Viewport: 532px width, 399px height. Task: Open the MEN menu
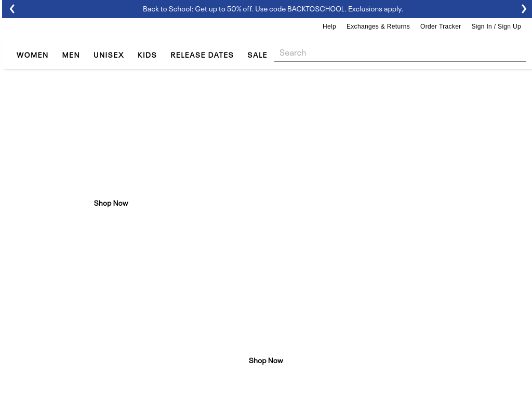[x=71, y=55]
